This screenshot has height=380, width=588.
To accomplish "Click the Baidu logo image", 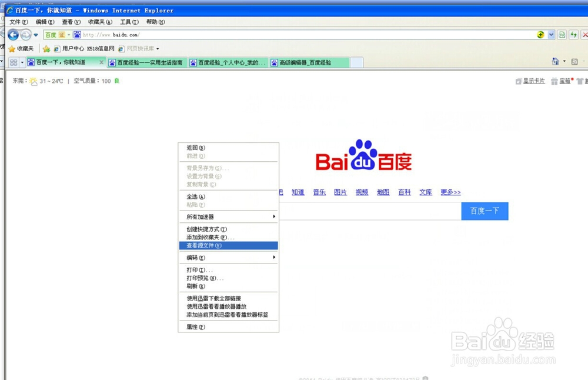I will (363, 155).
